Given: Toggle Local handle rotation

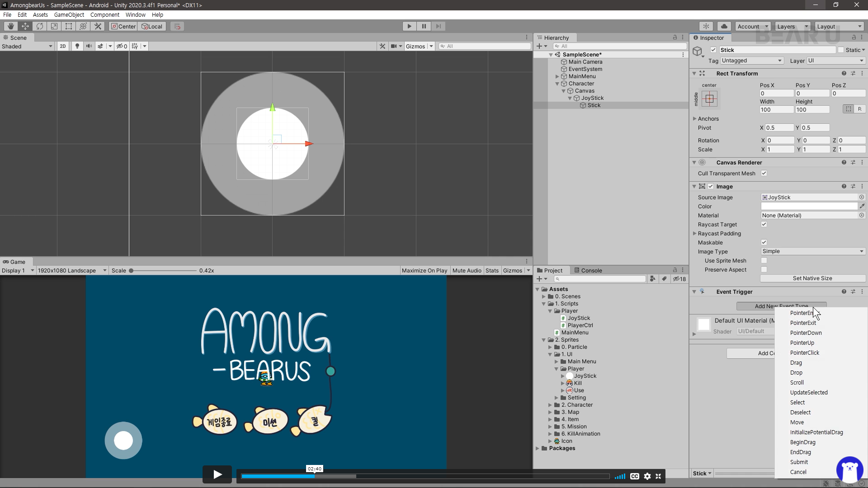Looking at the screenshot, I should coord(152,26).
